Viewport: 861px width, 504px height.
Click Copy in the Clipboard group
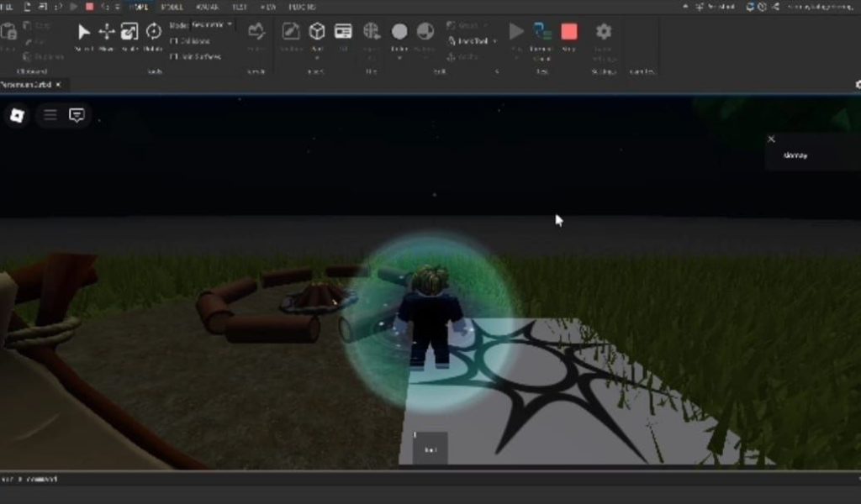(x=37, y=26)
